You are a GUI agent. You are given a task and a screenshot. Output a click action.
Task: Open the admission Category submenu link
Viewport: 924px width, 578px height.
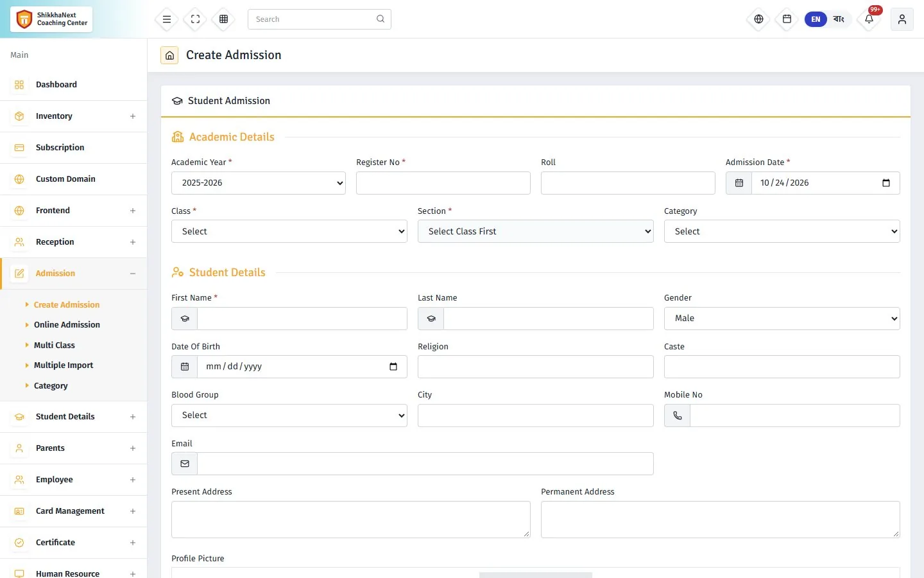pos(51,386)
